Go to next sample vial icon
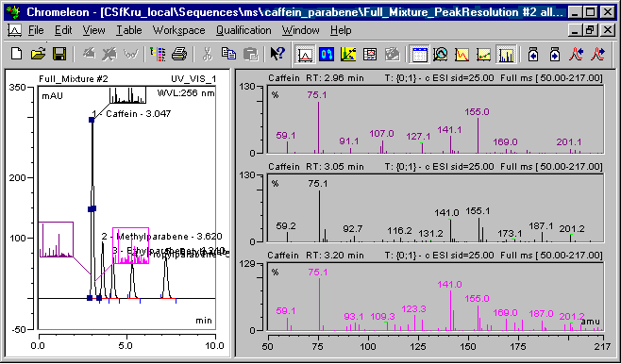621x364 pixels. coord(555,54)
